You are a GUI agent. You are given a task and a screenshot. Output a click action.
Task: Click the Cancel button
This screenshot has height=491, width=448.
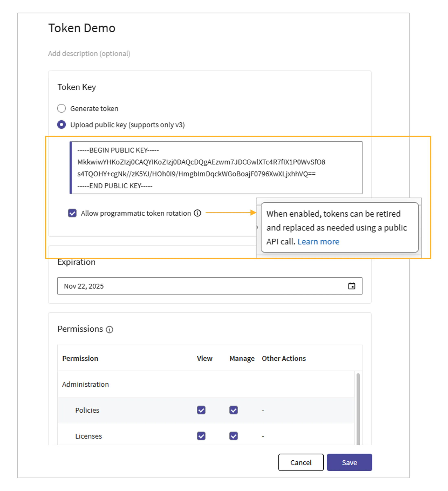coord(301,462)
